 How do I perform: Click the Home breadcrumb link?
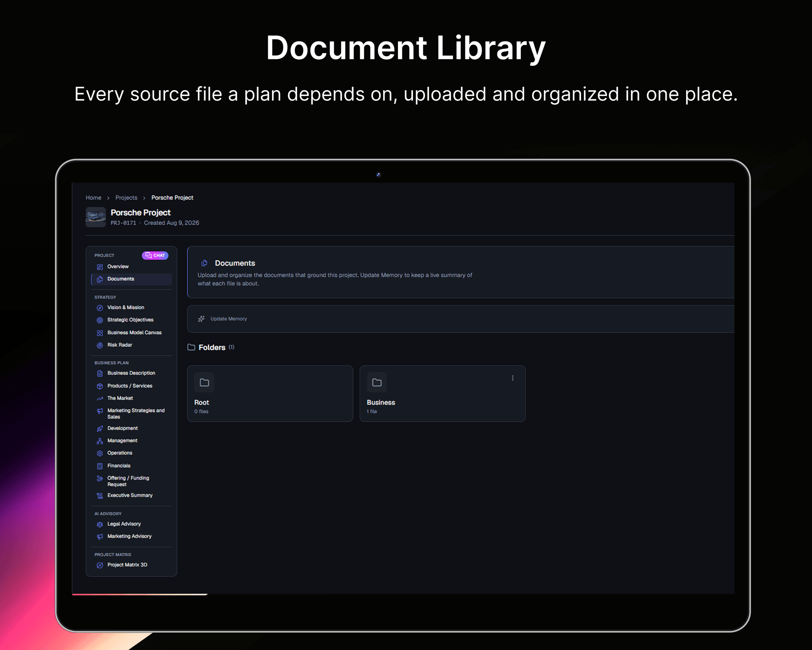pyautogui.click(x=93, y=198)
